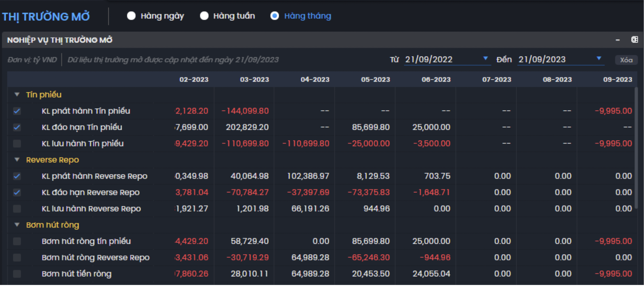
Task: Choose the Hàng tháng radio option
Action: pos(275,16)
